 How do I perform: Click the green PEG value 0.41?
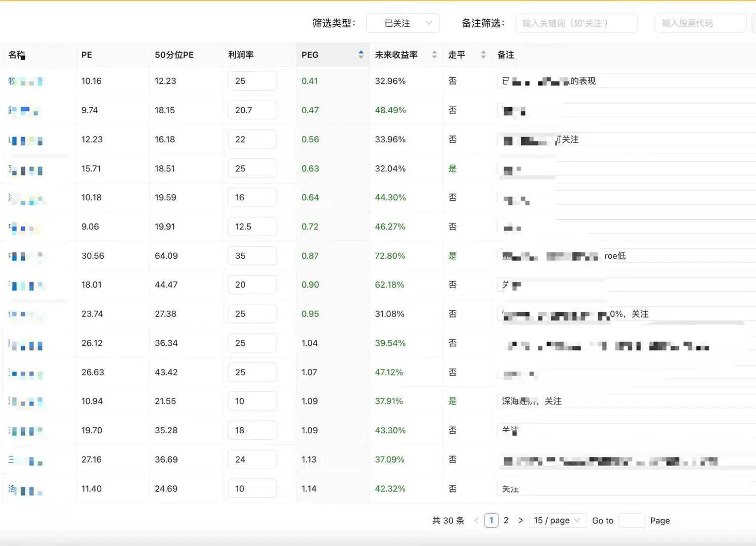pyautogui.click(x=310, y=80)
